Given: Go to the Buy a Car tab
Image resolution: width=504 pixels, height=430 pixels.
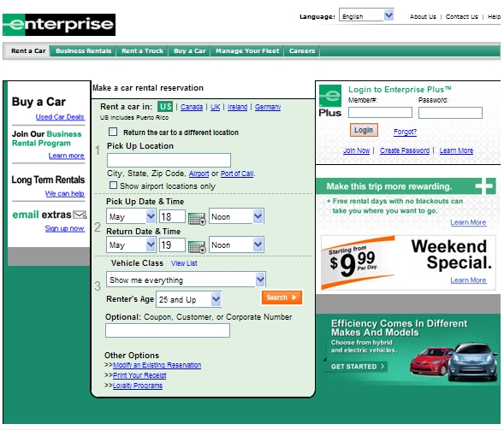Looking at the screenshot, I should (190, 50).
